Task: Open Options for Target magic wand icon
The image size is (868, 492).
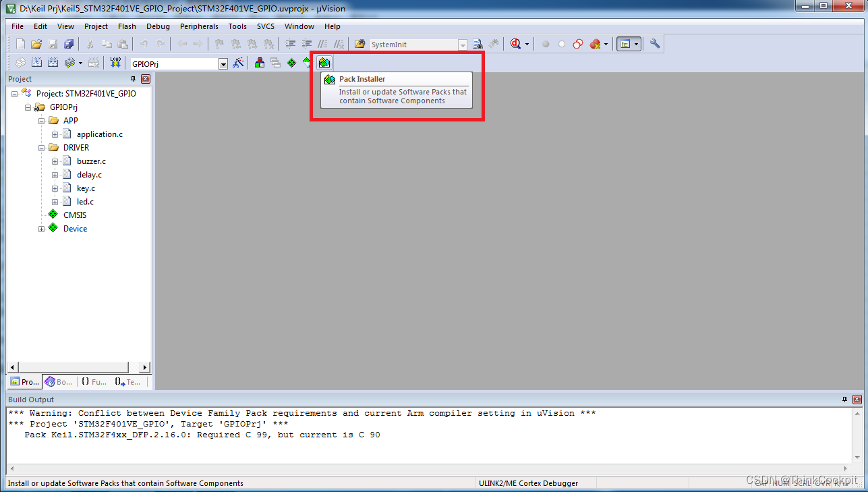Action: click(x=238, y=63)
